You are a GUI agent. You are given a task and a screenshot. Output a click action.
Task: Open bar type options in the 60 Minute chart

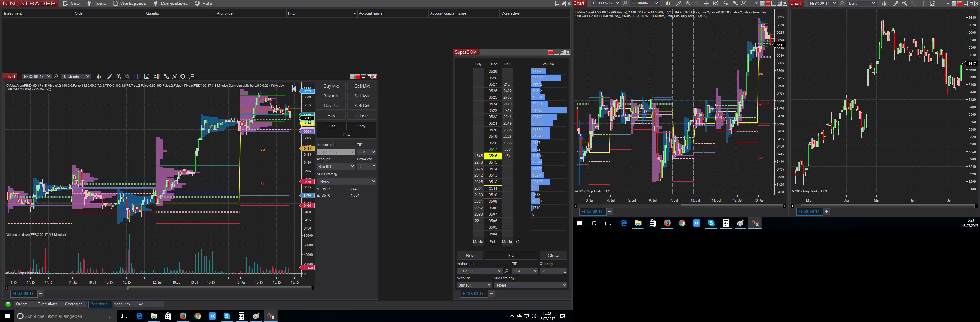pyautogui.click(x=667, y=3)
